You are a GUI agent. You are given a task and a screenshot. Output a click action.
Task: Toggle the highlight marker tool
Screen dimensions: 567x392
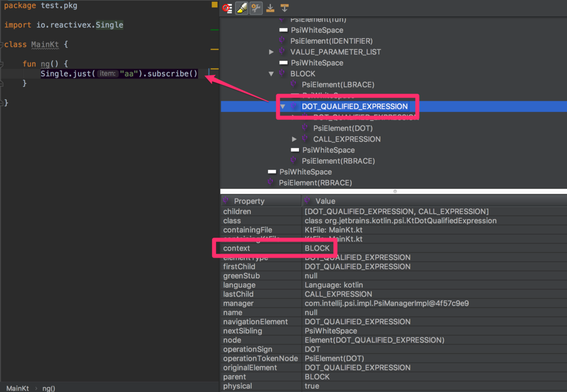pyautogui.click(x=241, y=8)
